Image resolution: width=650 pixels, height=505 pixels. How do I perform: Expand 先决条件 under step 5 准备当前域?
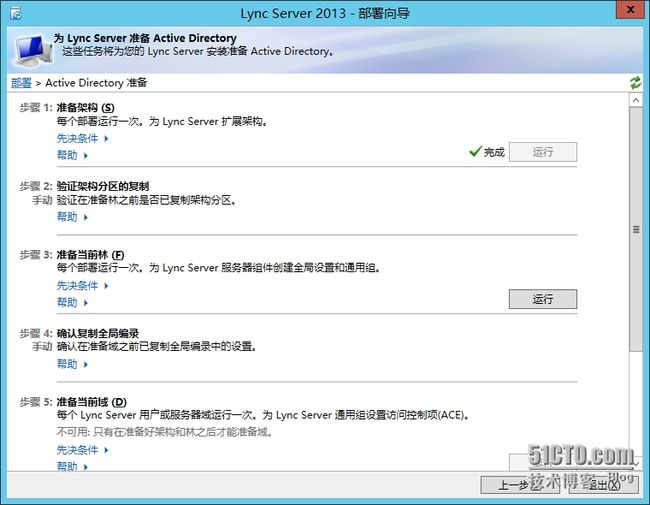click(x=82, y=450)
